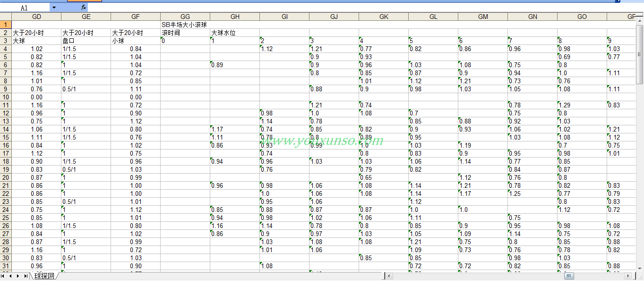Screen dimensions: 644x281
Task: Jump to last sheet navigation arrow
Action: (x=26, y=276)
